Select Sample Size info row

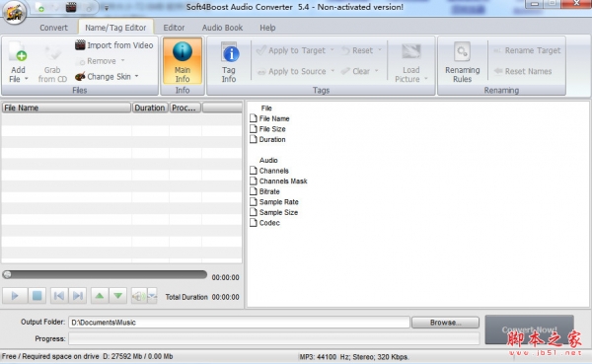273,213
